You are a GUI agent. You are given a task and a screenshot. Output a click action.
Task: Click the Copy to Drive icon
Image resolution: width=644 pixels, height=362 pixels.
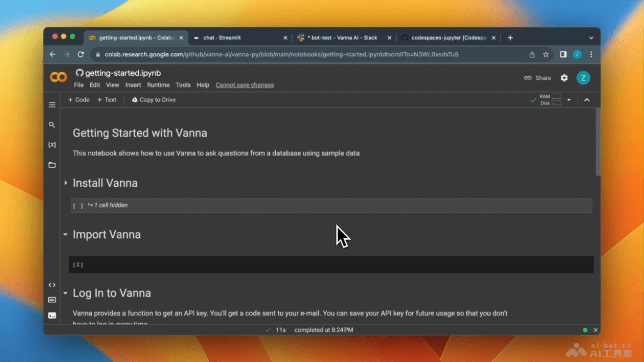pyautogui.click(x=134, y=100)
